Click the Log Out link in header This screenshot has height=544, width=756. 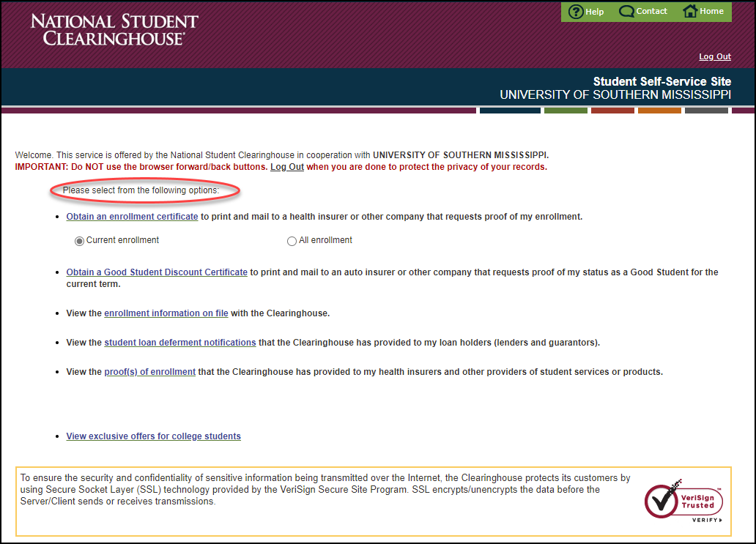[x=715, y=56]
